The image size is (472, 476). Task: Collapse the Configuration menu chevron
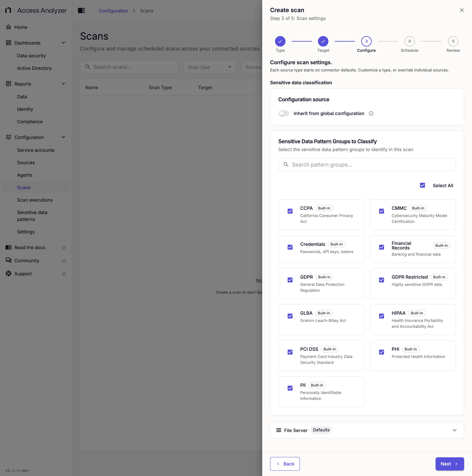point(63,137)
